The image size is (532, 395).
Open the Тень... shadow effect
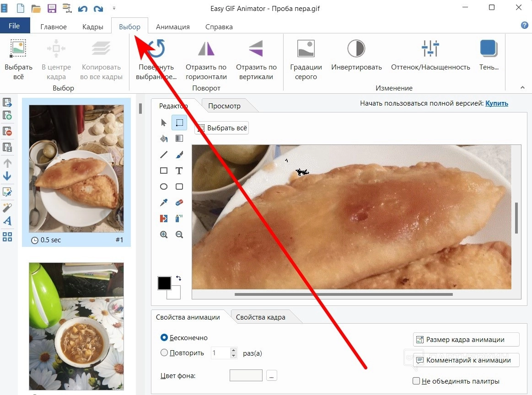pos(489,55)
